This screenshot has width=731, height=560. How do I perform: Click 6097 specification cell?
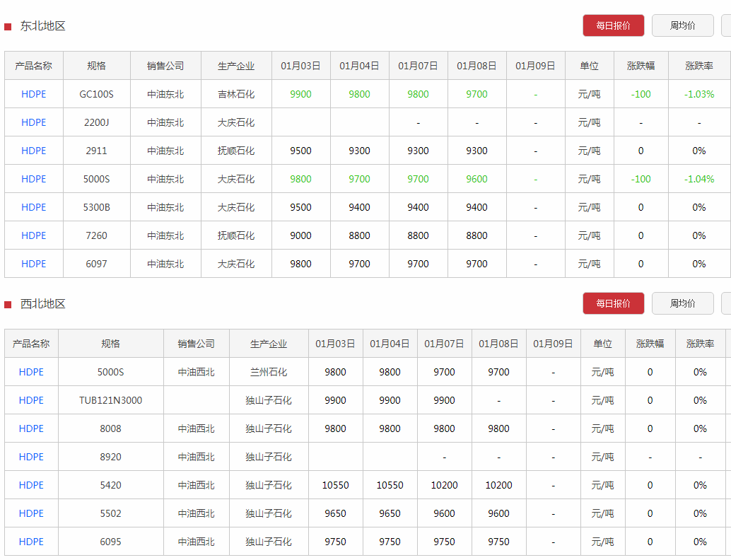click(x=97, y=264)
